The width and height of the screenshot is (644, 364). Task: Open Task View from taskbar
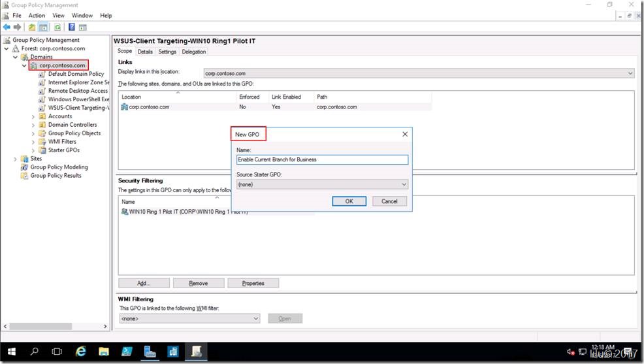click(x=57, y=352)
